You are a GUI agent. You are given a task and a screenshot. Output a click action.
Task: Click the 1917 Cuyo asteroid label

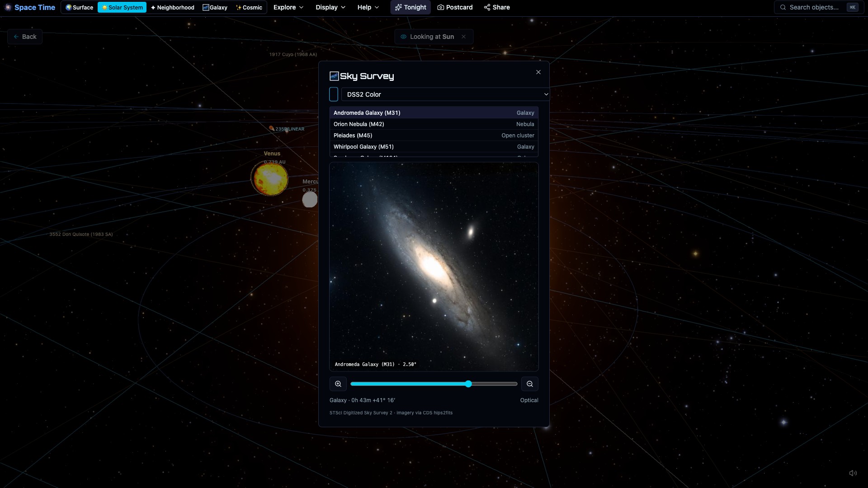[293, 54]
